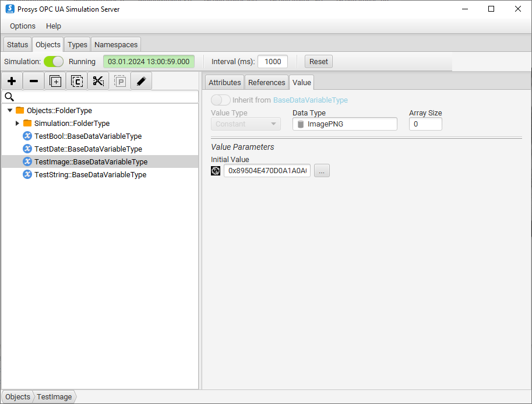Select TestString::BaseDataVariableType in the tree
532x404 pixels.
(x=90, y=174)
